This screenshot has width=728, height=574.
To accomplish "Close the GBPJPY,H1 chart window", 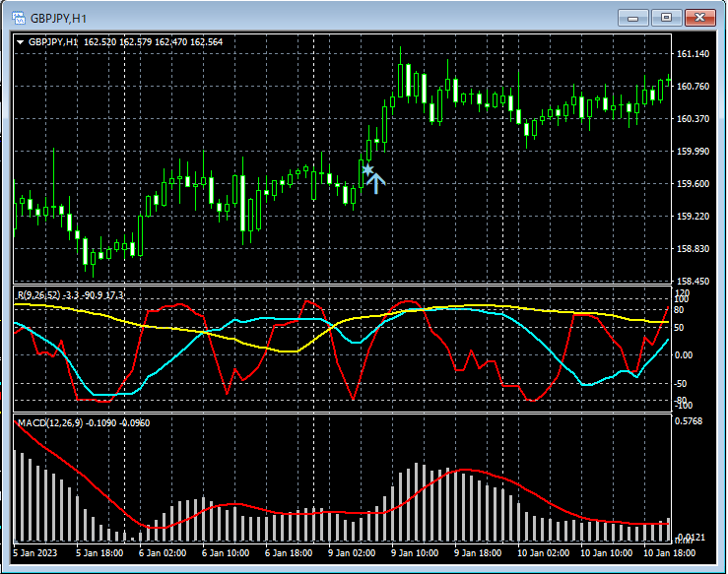I will click(700, 17).
